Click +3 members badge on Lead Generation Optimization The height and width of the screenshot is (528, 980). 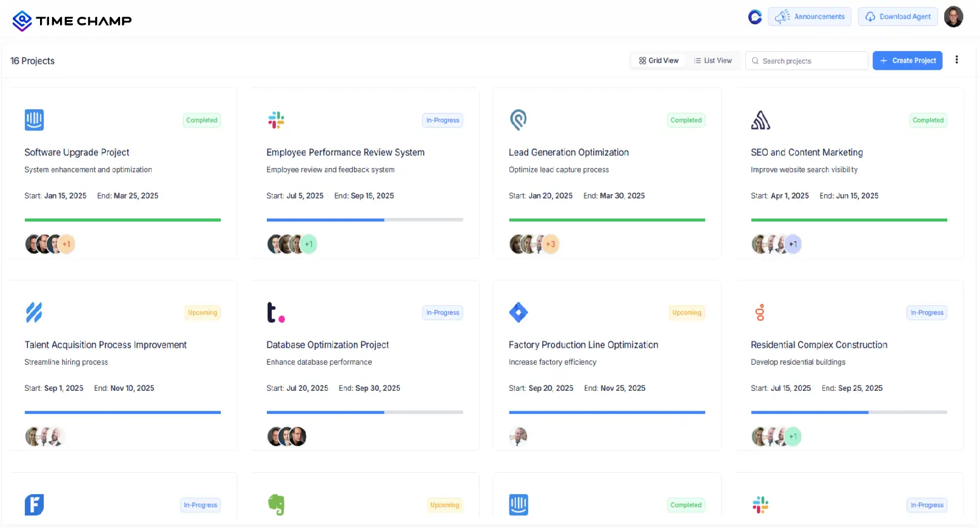pyautogui.click(x=551, y=244)
